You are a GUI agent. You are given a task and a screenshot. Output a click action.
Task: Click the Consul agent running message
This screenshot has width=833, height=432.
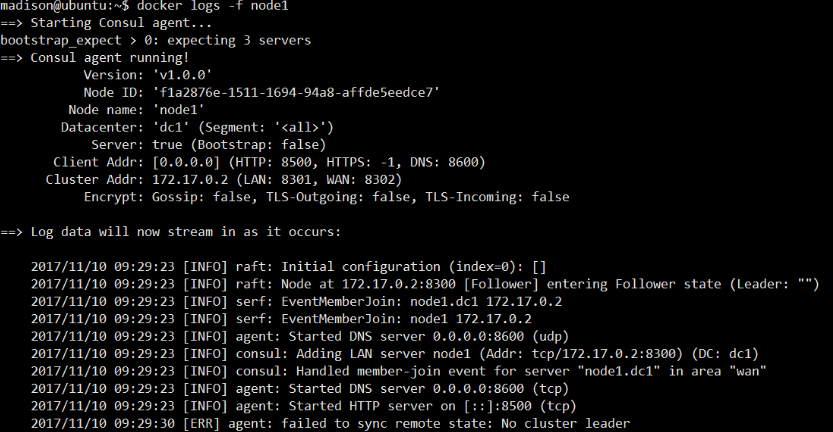pyautogui.click(x=95, y=58)
